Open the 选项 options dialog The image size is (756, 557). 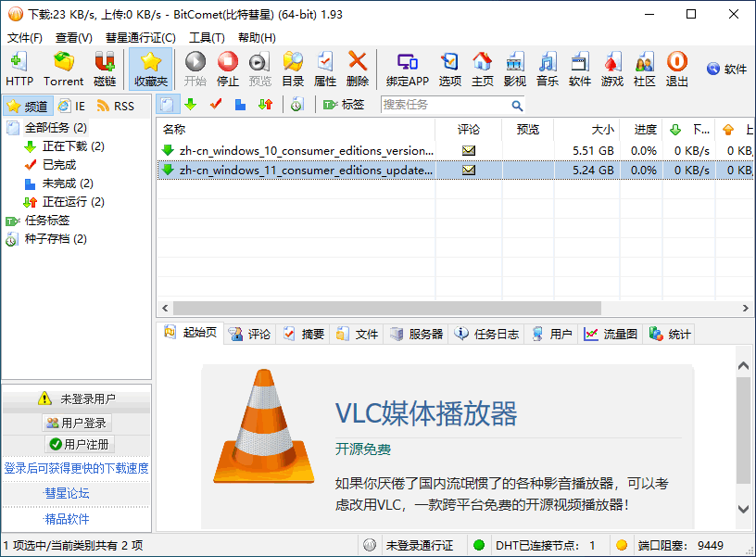(x=450, y=69)
